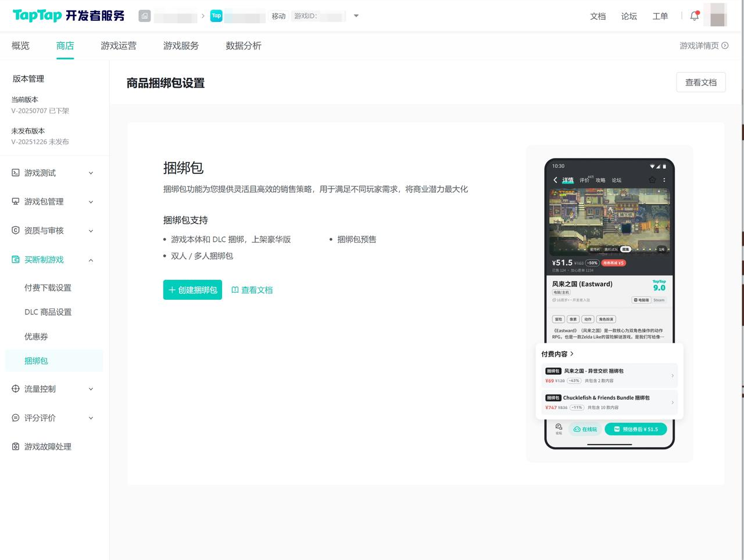Click the notification bell icon
Screen dimensions: 744x560
[x=694, y=16]
